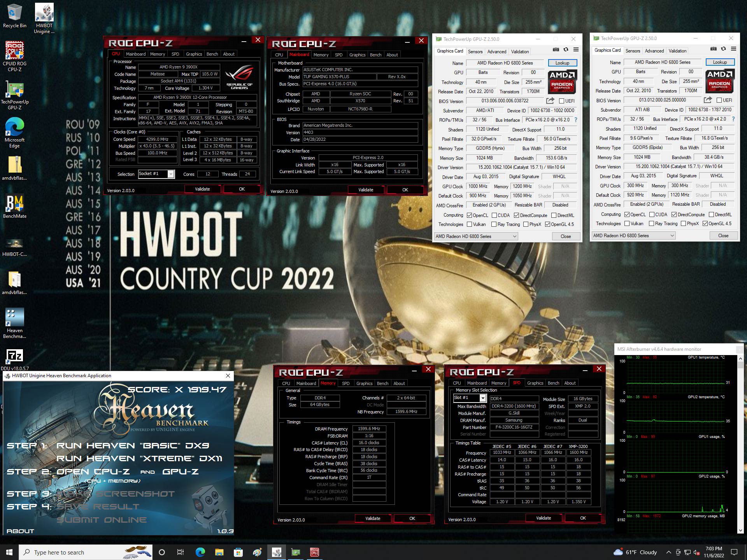Click ABOUT in HWBOT Heaven application
This screenshot has height=560, width=747.
pos(20,531)
